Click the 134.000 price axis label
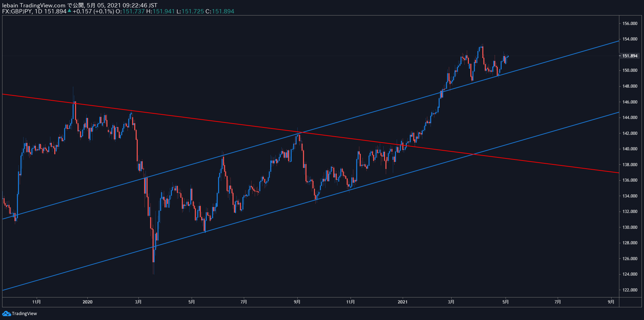 pyautogui.click(x=630, y=196)
